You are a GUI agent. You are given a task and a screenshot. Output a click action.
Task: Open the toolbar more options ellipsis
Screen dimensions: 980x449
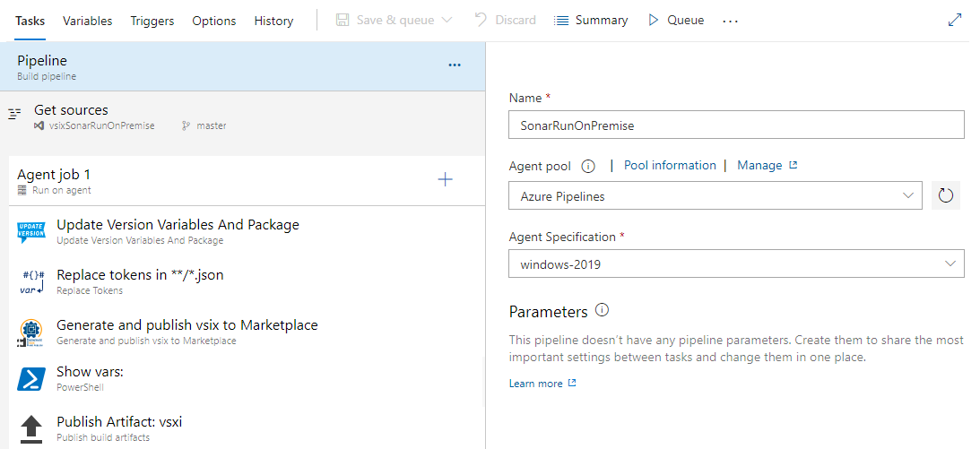(x=730, y=21)
